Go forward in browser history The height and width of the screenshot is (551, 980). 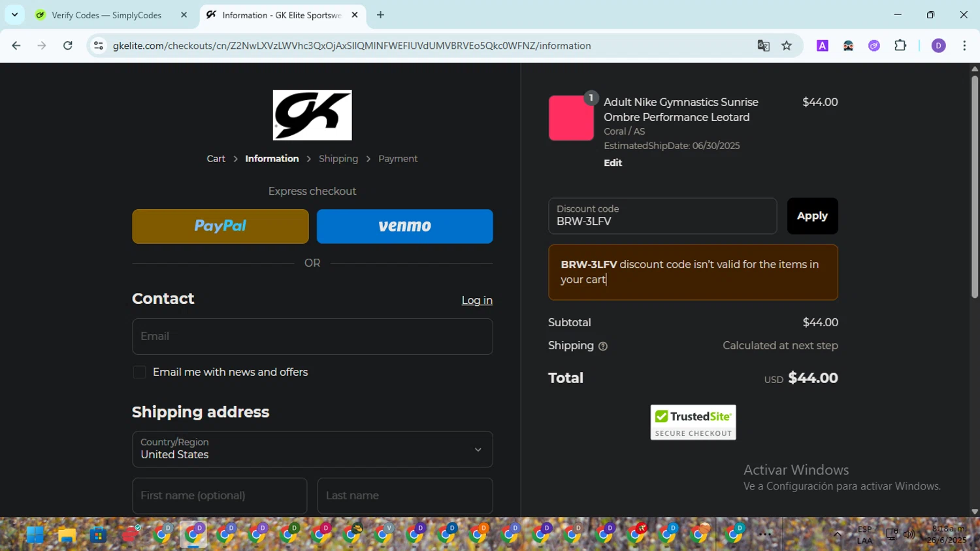(42, 46)
